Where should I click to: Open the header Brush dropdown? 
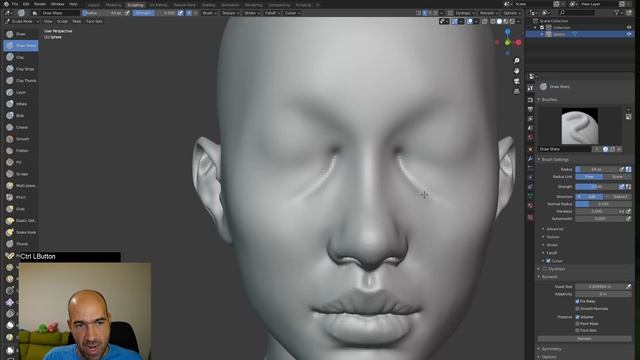click(209, 13)
